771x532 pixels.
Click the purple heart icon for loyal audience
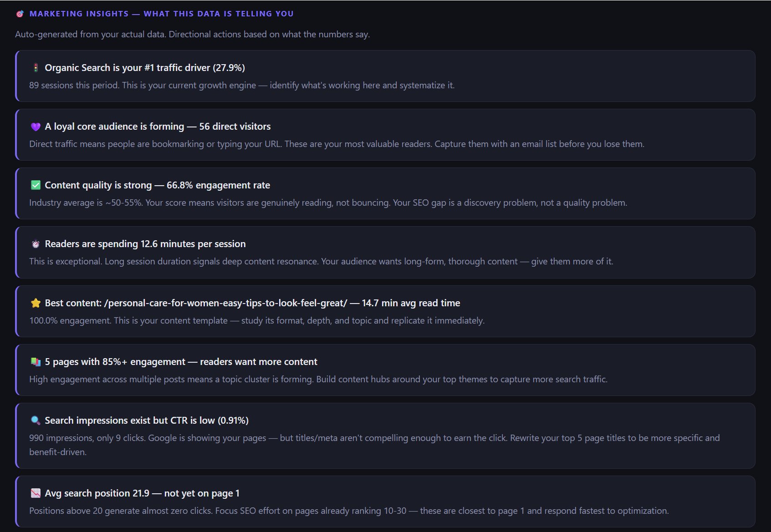[x=36, y=127]
